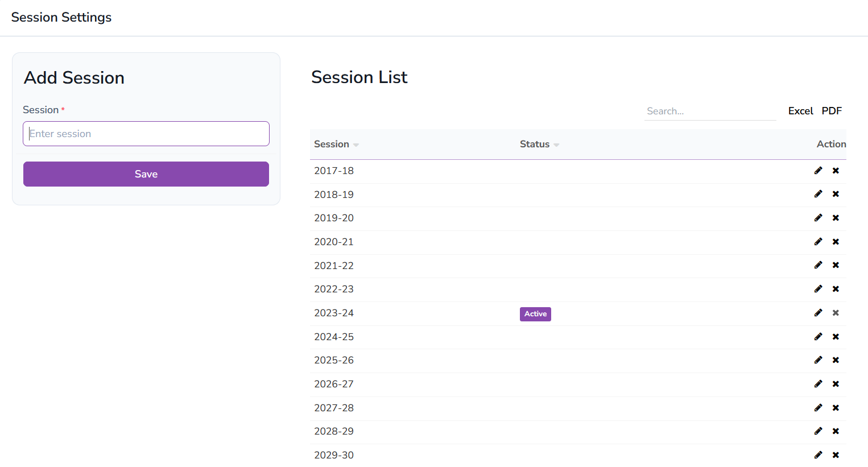
Task: Edit session 2026-27 with the pencil icon
Action: (x=818, y=383)
